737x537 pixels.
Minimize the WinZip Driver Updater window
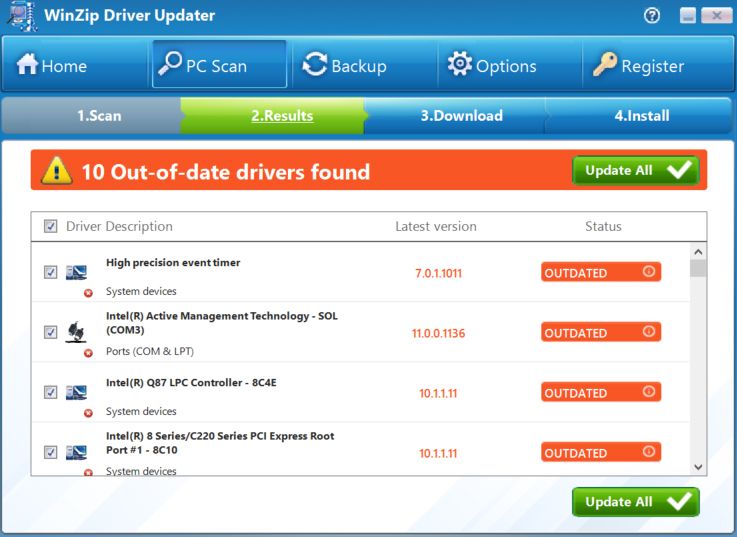tap(688, 16)
